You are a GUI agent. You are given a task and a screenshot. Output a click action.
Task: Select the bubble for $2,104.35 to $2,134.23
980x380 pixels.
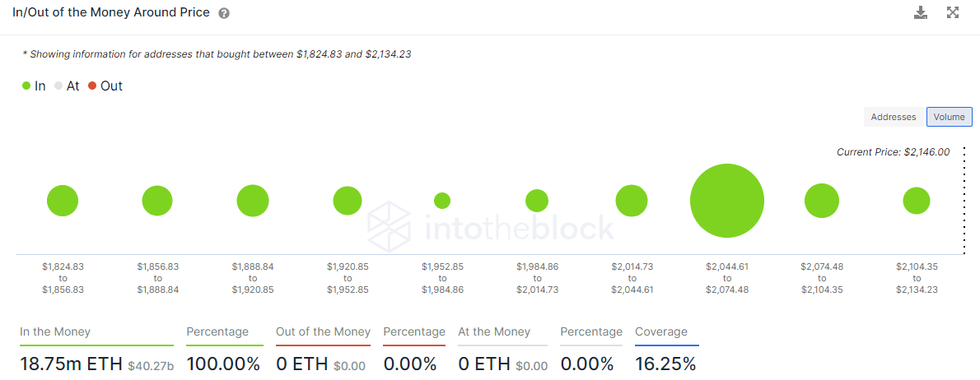click(x=917, y=201)
